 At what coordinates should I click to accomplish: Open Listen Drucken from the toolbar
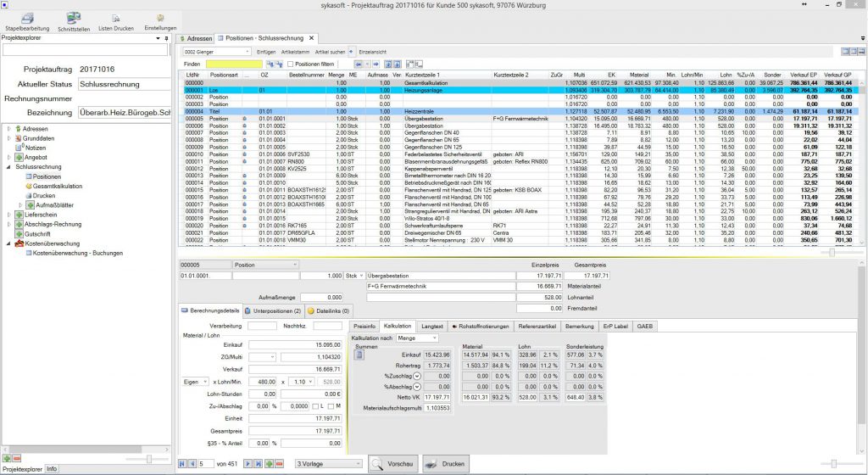tap(115, 20)
